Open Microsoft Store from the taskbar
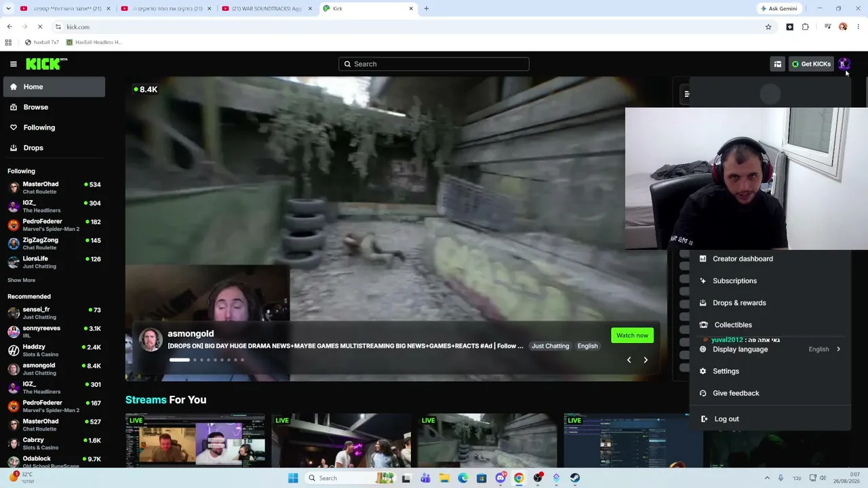The width and height of the screenshot is (868, 488). pyautogui.click(x=481, y=478)
